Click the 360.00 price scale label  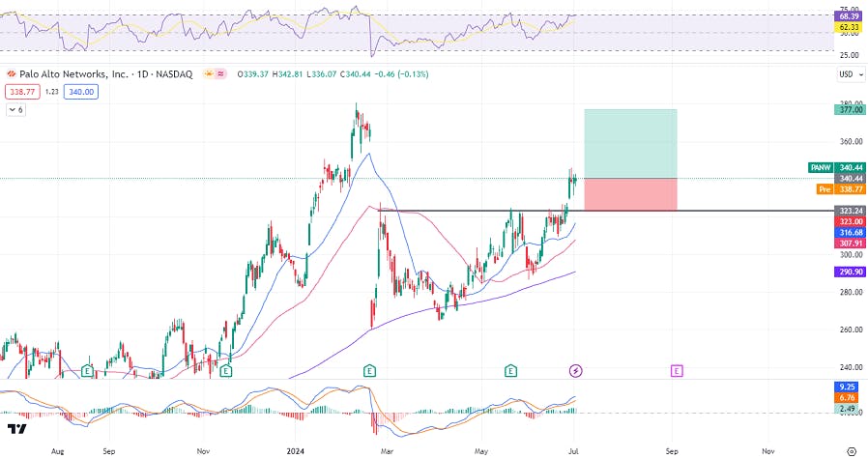851,142
